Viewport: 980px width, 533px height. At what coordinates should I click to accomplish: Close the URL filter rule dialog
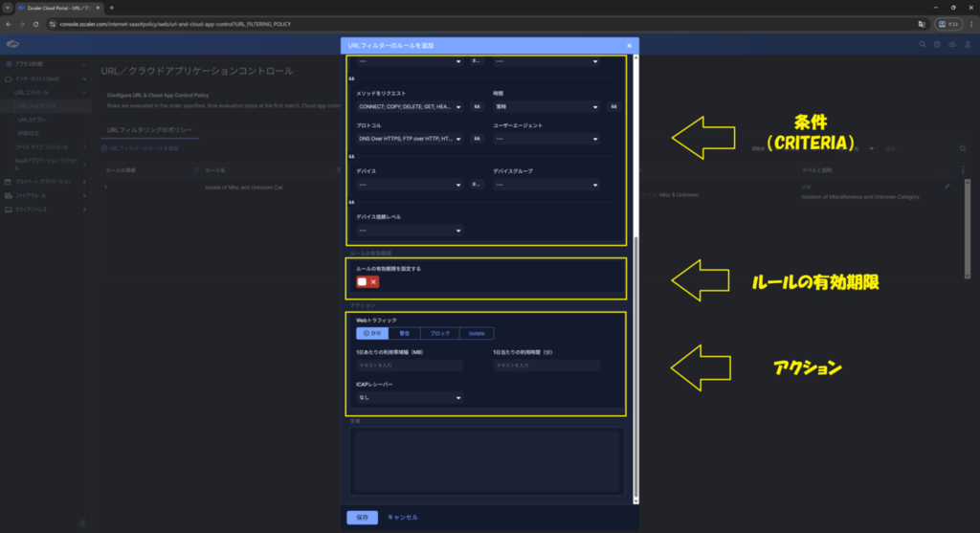(x=629, y=46)
